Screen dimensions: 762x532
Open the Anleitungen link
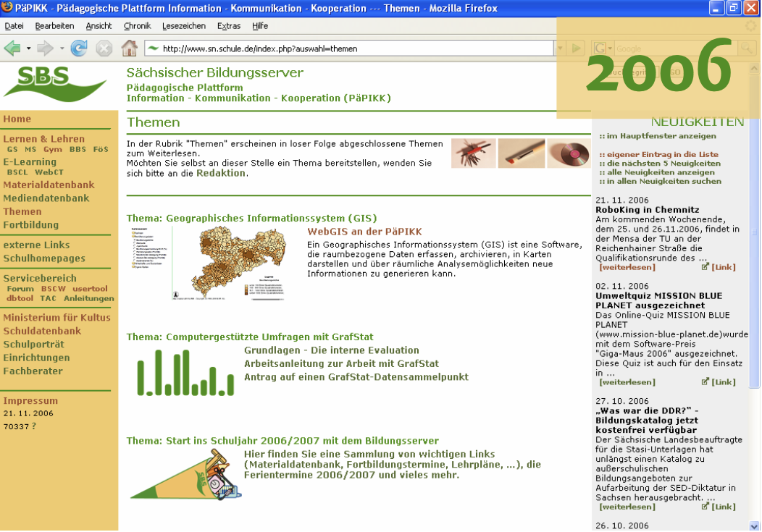point(89,298)
